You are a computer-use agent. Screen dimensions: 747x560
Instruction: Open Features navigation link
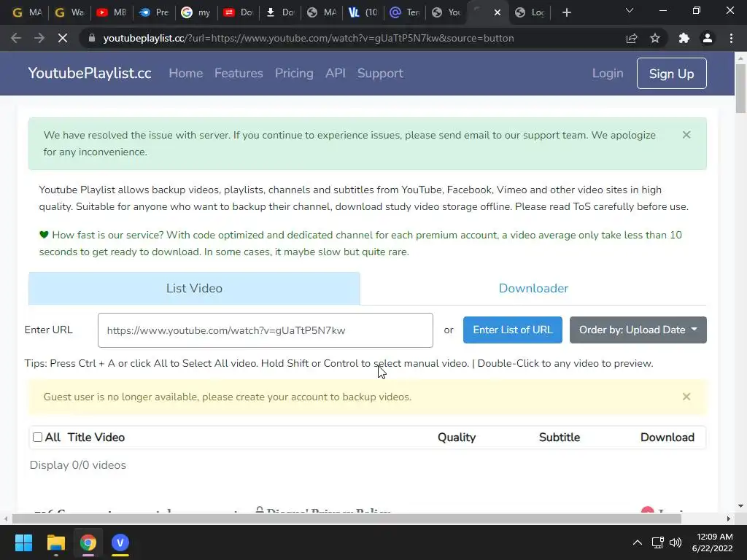239,73
